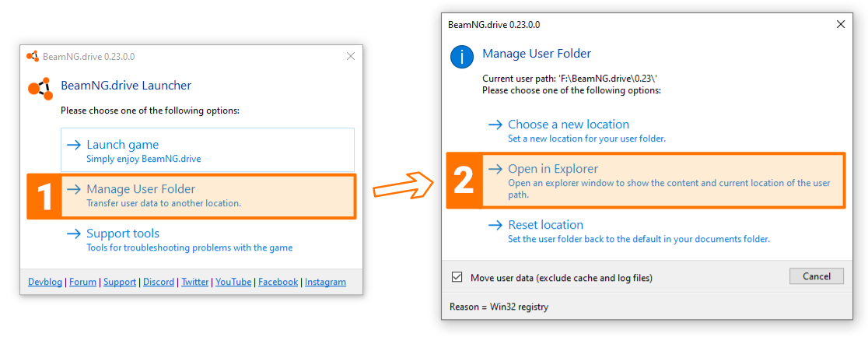
Task: Click the arrow icon beside Open in Explorer
Action: [495, 169]
